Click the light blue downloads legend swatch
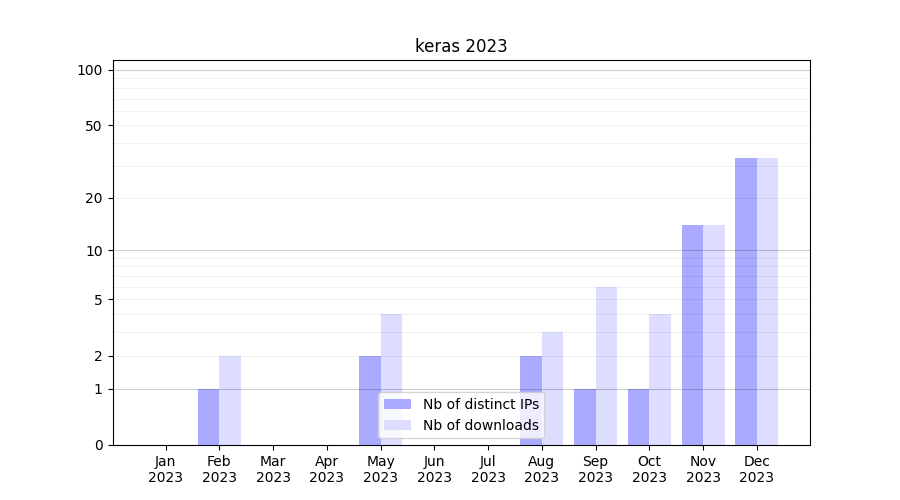 [397, 425]
